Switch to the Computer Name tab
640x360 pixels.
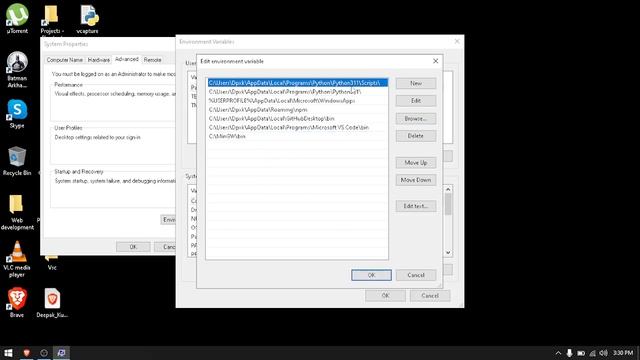point(64,60)
